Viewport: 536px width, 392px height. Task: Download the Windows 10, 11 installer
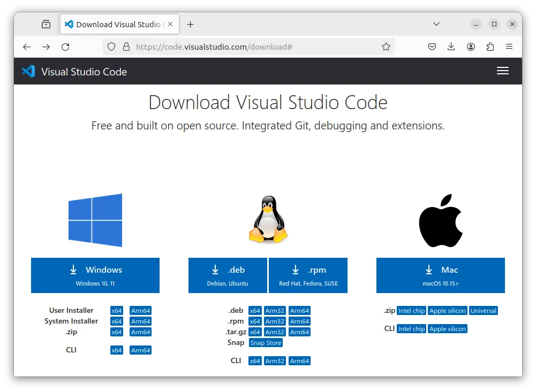95,275
